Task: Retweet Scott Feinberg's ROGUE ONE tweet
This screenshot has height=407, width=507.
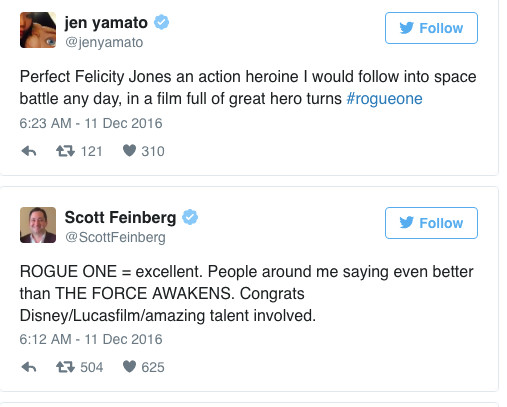Action: [x=65, y=367]
